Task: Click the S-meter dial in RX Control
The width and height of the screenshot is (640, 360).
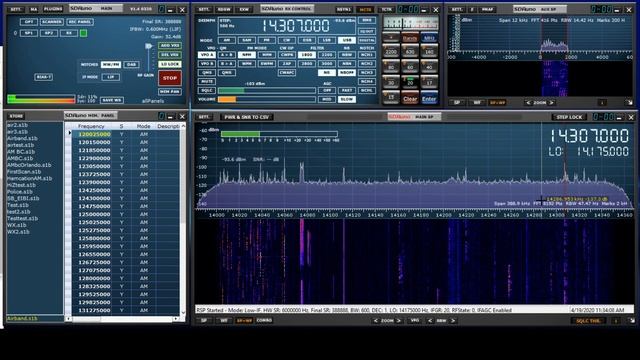Action: pos(410,23)
